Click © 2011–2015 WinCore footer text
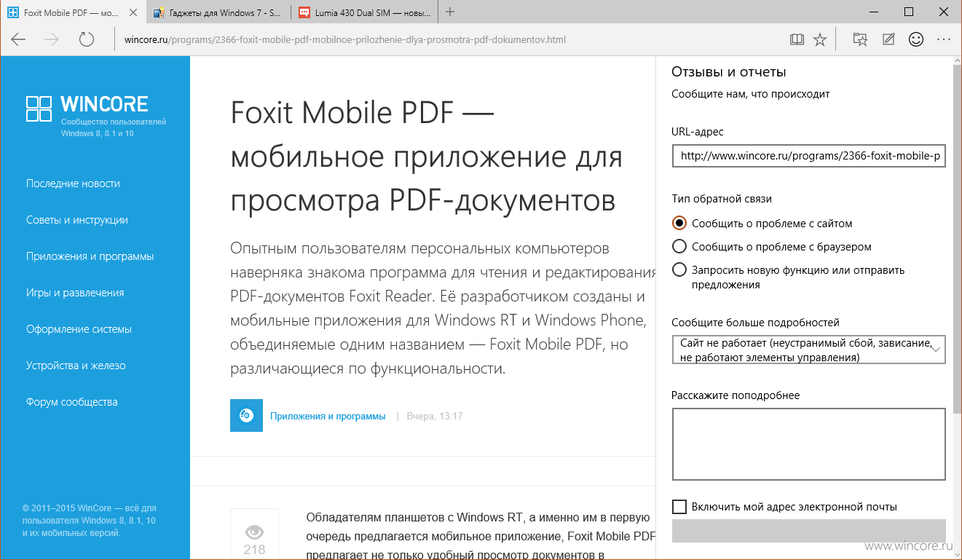The height and width of the screenshot is (560, 962). click(x=90, y=521)
